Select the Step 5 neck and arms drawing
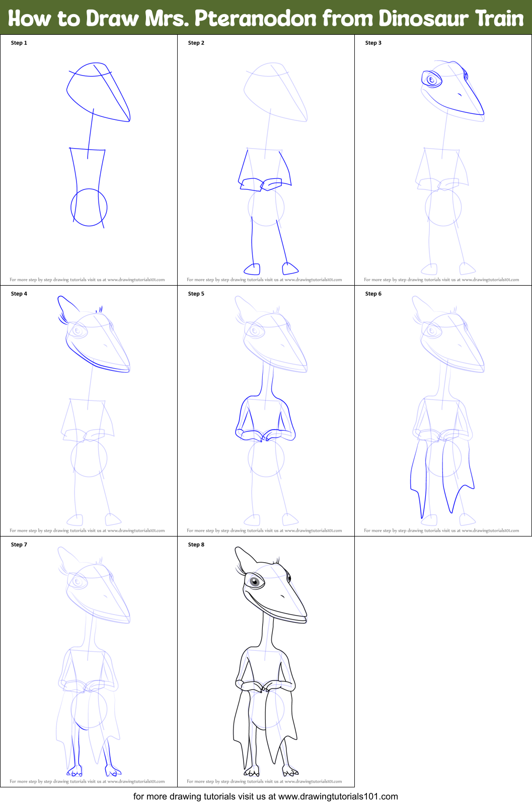This screenshot has height=804, width=532. tap(271, 411)
